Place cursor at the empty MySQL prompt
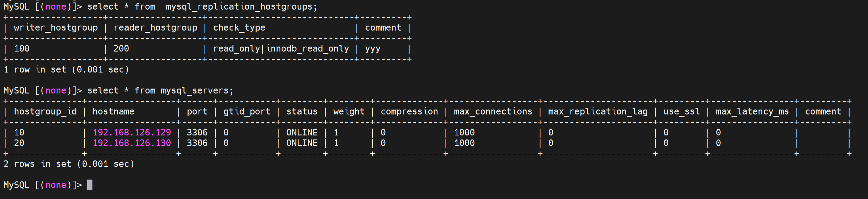This screenshot has width=868, height=199. 90,185
